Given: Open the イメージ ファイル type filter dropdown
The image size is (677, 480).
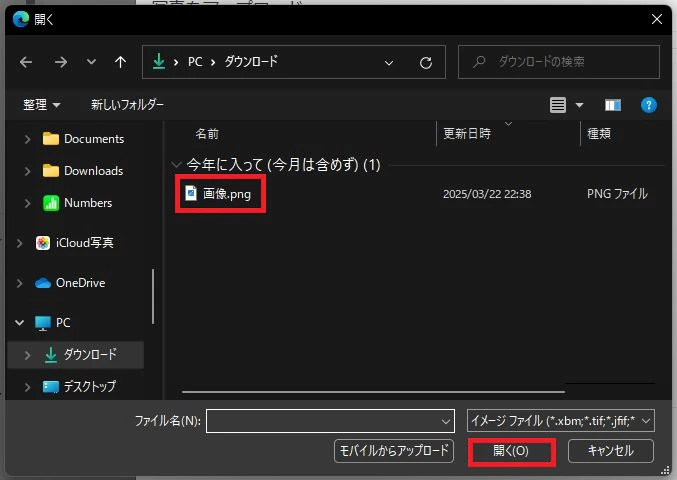Looking at the screenshot, I should pos(560,420).
